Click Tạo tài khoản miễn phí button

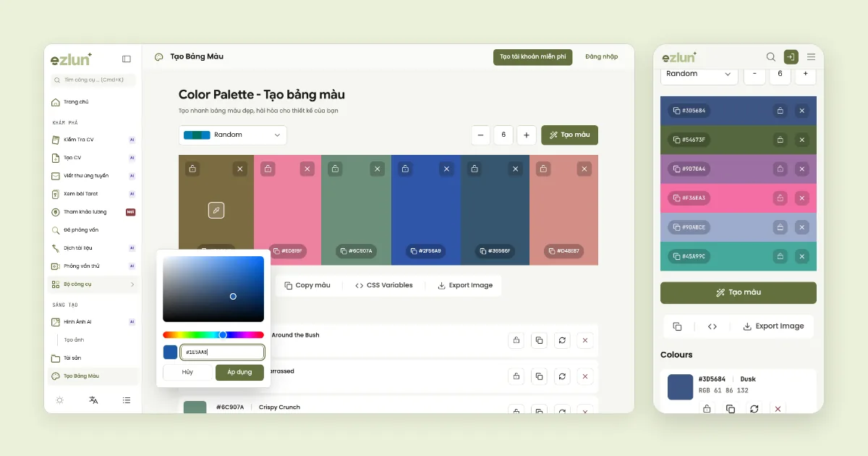pos(532,56)
